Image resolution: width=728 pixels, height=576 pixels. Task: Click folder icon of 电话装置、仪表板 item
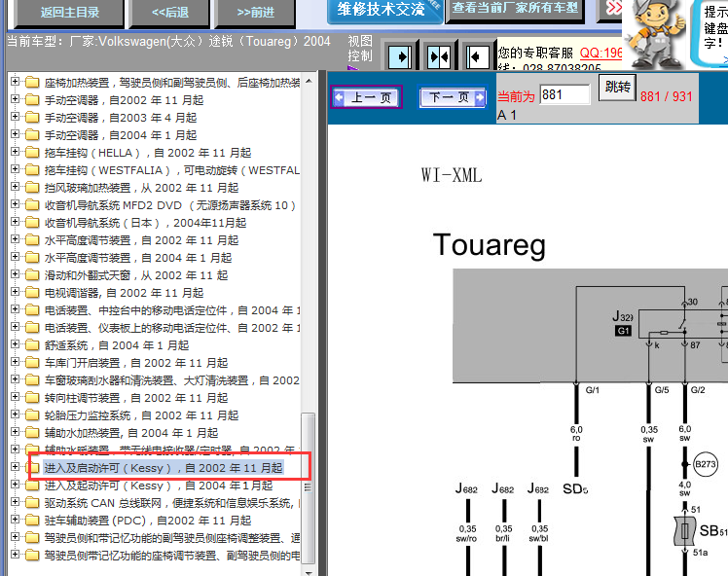(x=32, y=328)
